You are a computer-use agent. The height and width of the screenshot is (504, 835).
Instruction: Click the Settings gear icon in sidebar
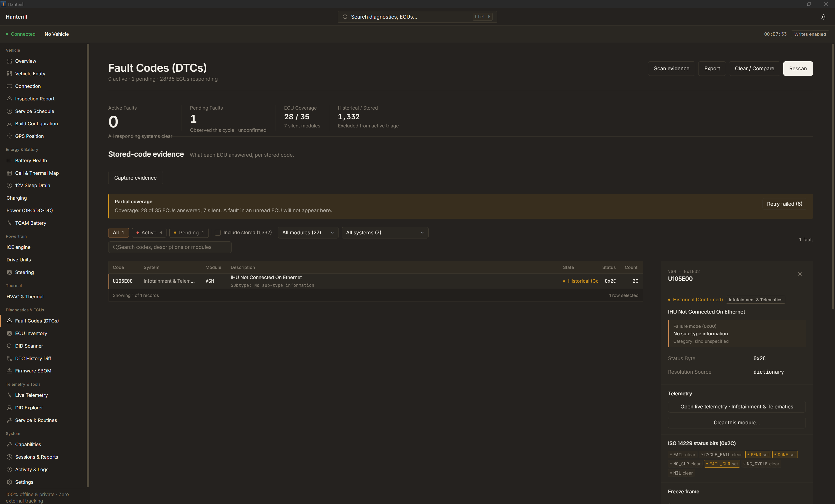pos(9,482)
